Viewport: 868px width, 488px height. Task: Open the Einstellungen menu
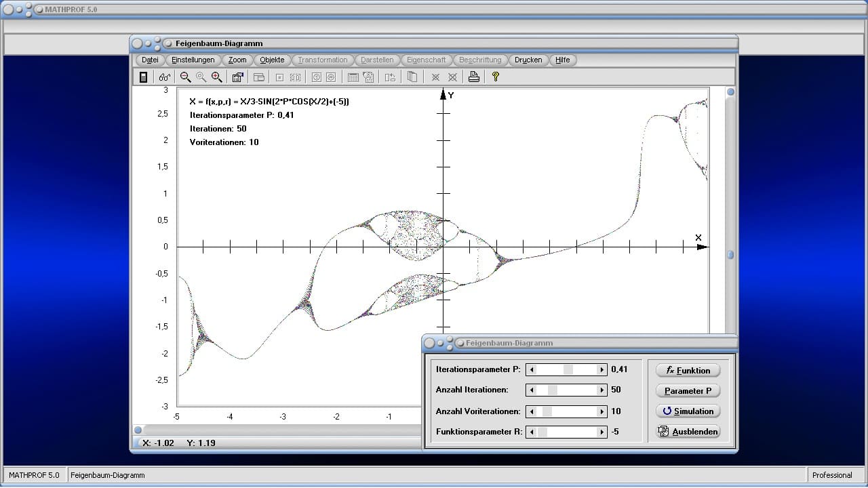[x=193, y=60]
